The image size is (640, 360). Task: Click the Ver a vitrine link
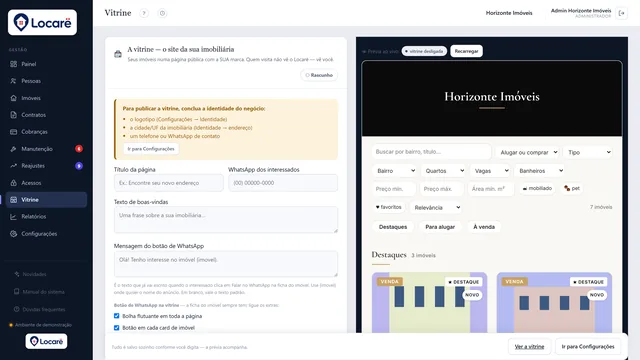(529, 347)
